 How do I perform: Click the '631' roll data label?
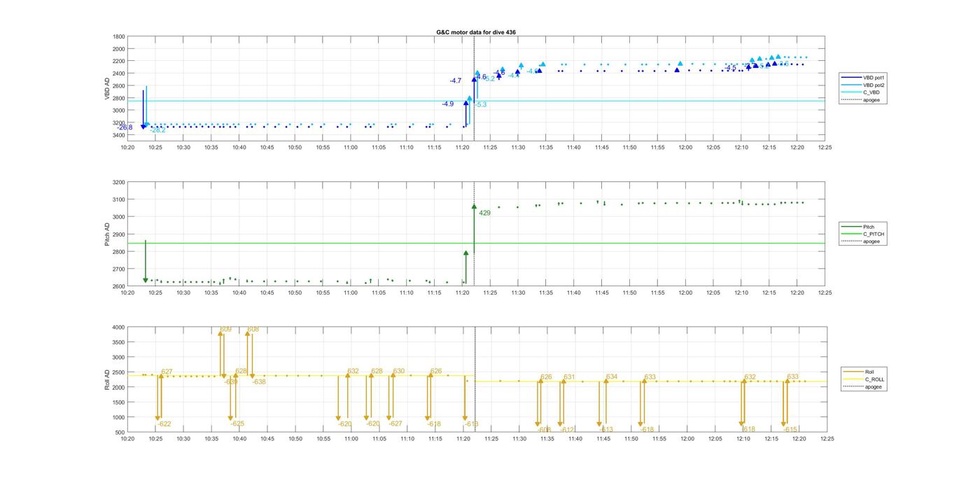tap(569, 377)
